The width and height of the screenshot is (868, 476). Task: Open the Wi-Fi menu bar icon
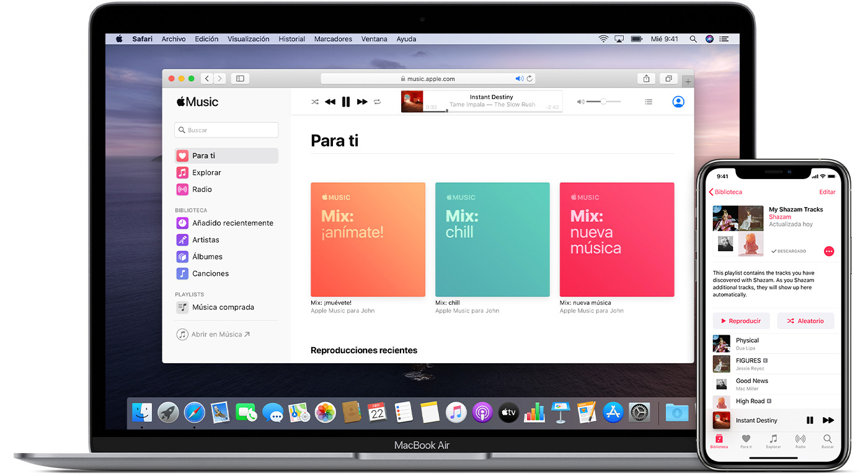coord(603,38)
